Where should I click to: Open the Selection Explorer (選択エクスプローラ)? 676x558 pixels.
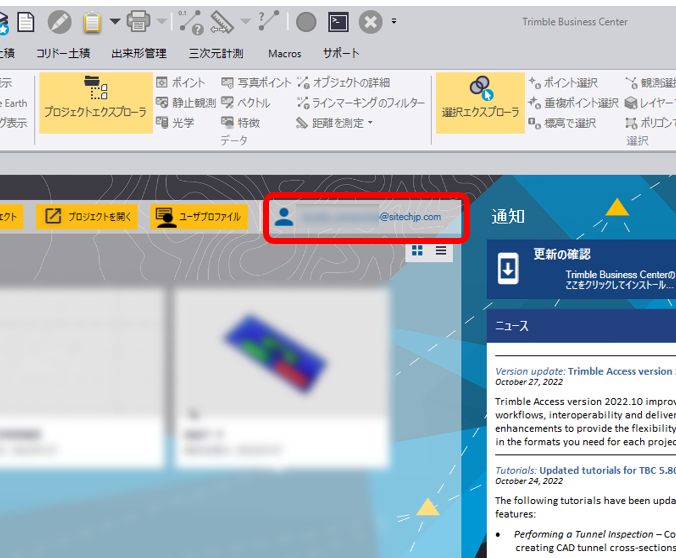[x=480, y=102]
